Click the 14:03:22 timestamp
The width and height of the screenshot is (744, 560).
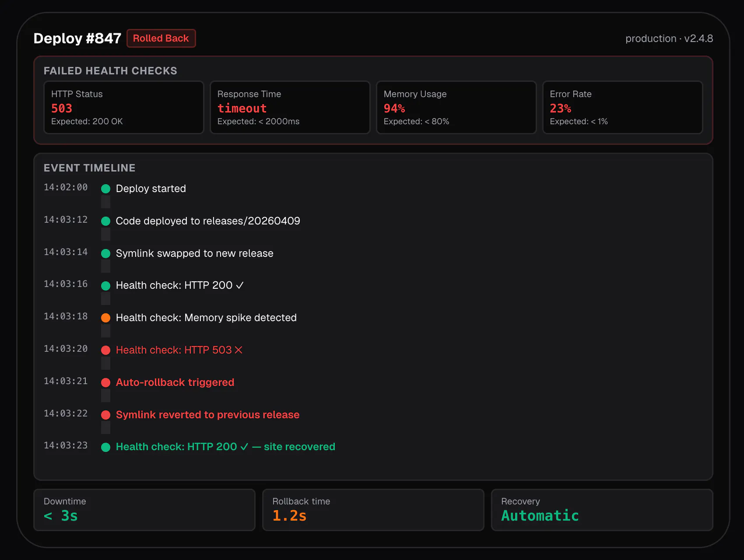[66, 413]
